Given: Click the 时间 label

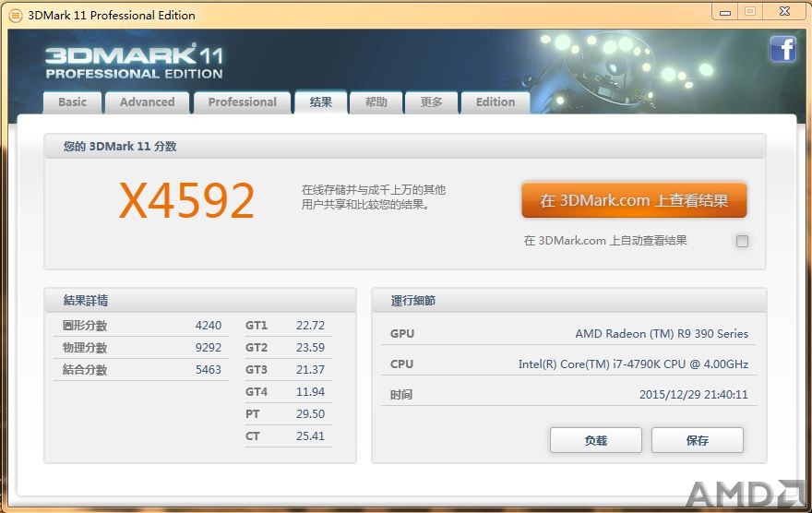Looking at the screenshot, I should click(x=401, y=395).
